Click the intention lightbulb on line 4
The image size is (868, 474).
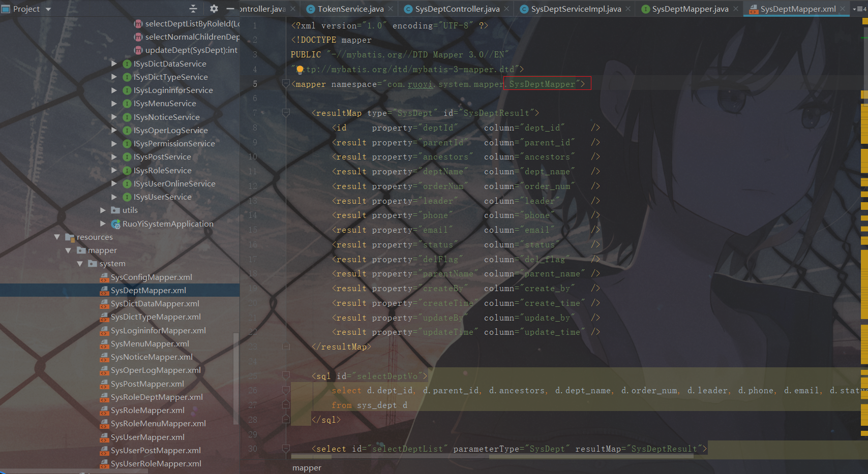coord(300,70)
